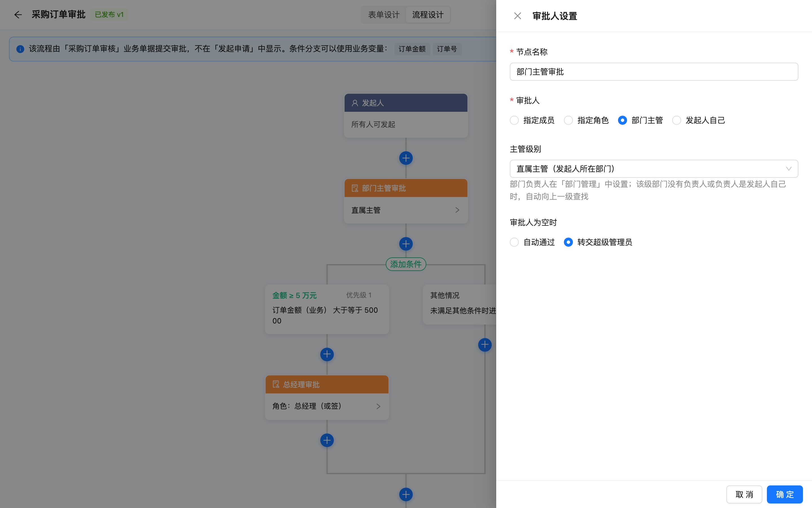Screen dimensions: 812x508
Task: Click the 优先级 1 label
Action: pyautogui.click(x=359, y=295)
